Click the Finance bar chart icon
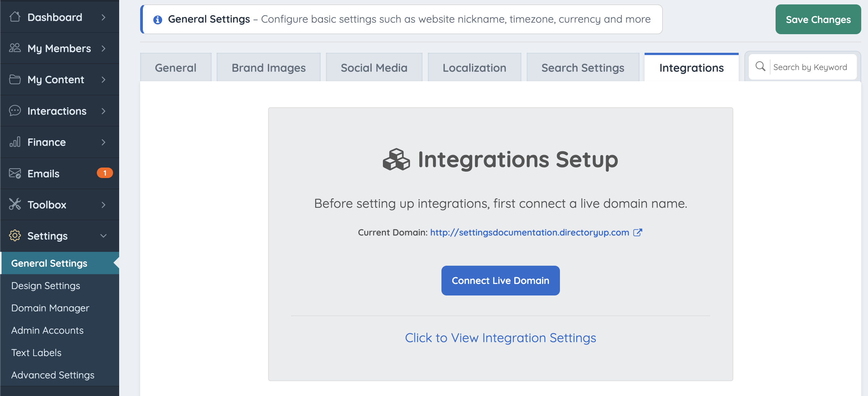Image resolution: width=868 pixels, height=396 pixels. [15, 142]
